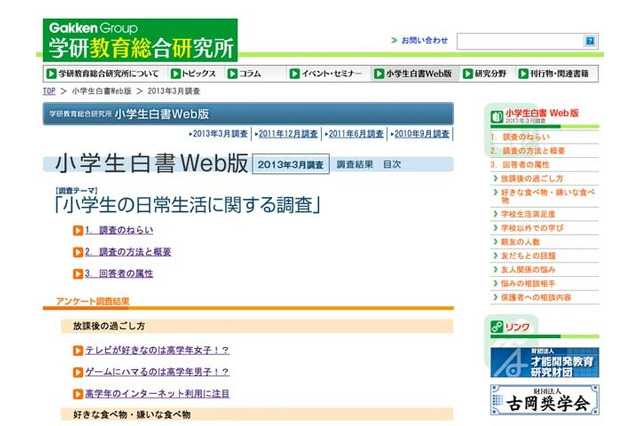Select the 小学生白書Web版 menu item
This screenshot has height=426, width=640.
(x=413, y=73)
